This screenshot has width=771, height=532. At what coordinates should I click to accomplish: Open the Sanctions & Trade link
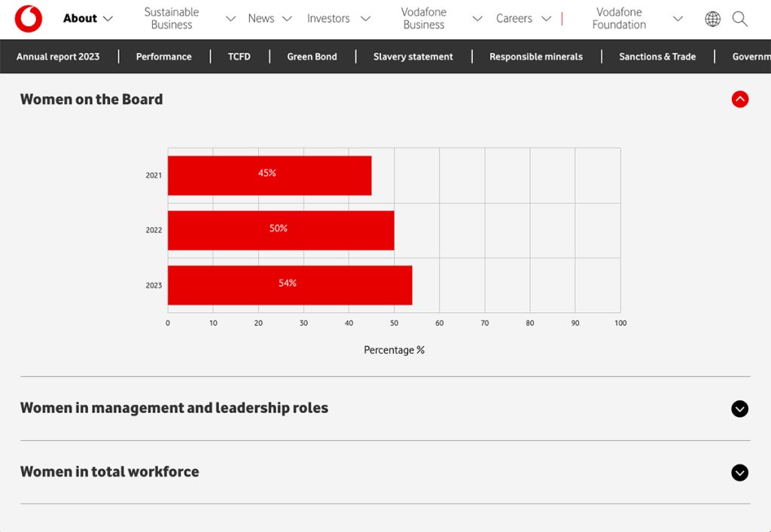point(657,56)
